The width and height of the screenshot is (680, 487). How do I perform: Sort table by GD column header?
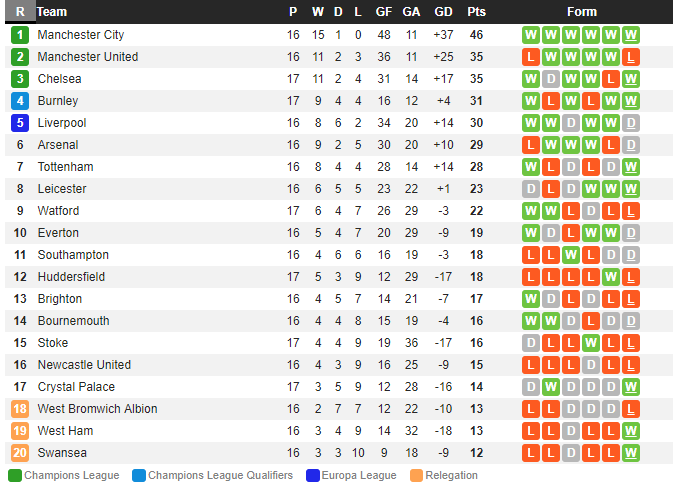[444, 12]
